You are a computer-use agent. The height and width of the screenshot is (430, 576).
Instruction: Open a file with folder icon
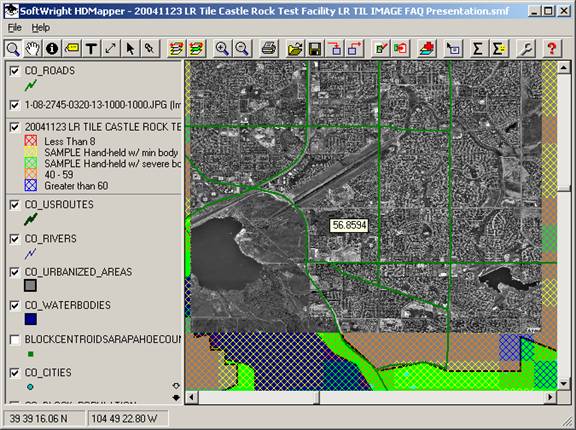point(295,48)
